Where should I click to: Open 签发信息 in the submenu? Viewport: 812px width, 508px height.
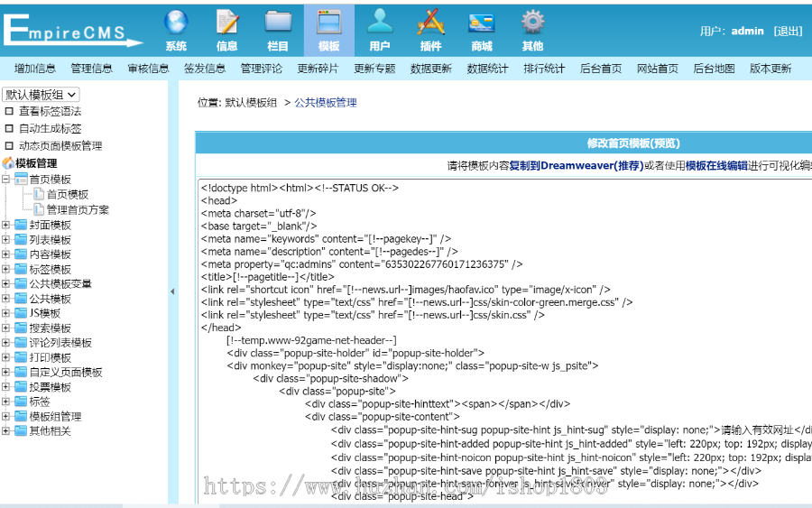[205, 69]
